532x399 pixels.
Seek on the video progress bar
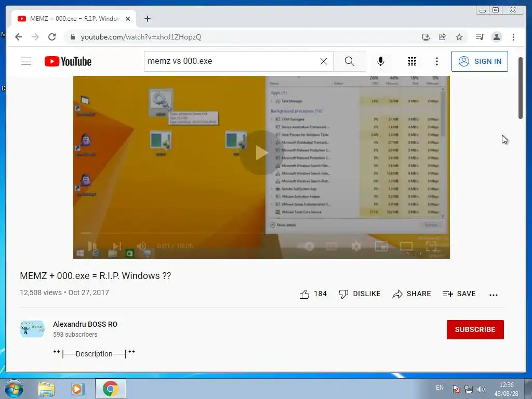262,233
